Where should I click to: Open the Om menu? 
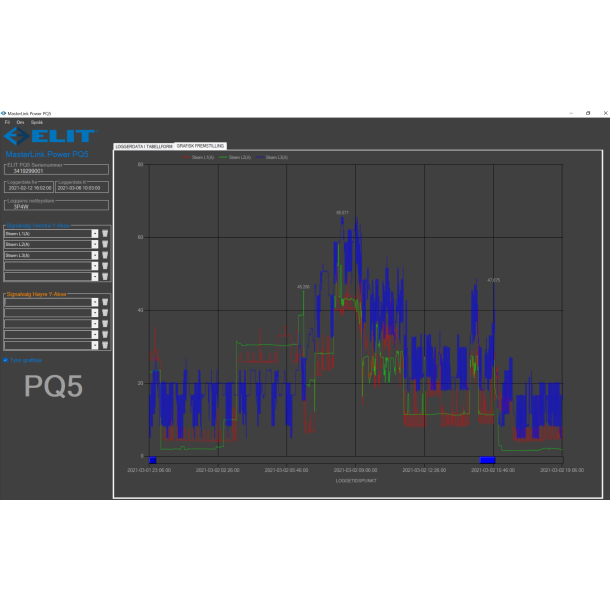pos(20,122)
